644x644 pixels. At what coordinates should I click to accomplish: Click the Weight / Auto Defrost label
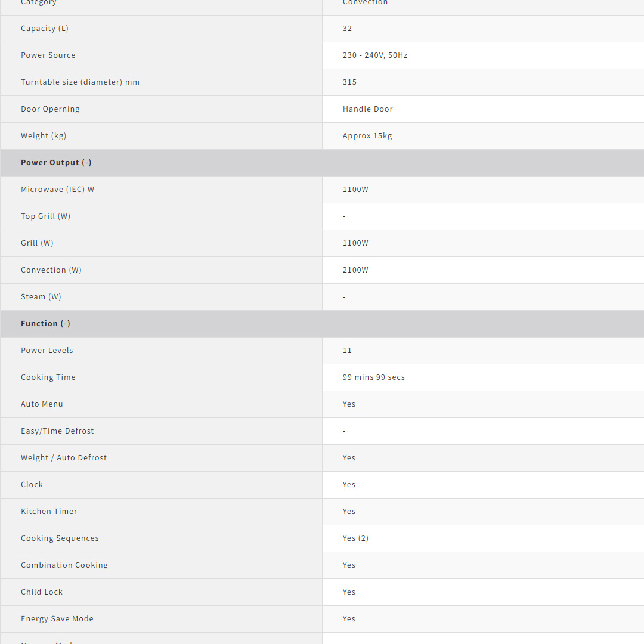[64, 458]
